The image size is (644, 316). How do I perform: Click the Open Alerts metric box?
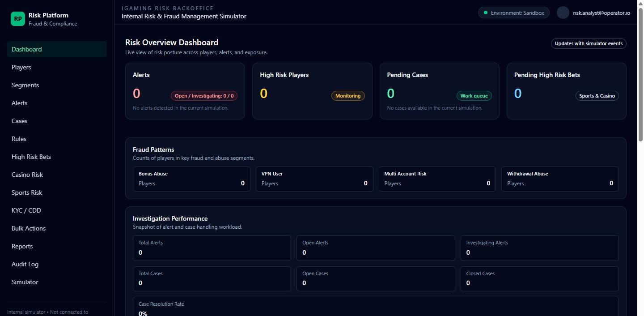(376, 248)
